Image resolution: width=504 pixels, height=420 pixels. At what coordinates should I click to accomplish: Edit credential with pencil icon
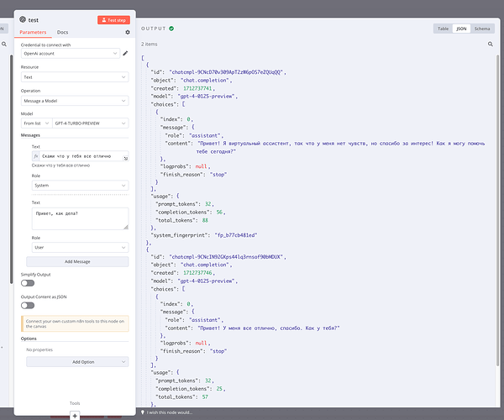click(125, 53)
